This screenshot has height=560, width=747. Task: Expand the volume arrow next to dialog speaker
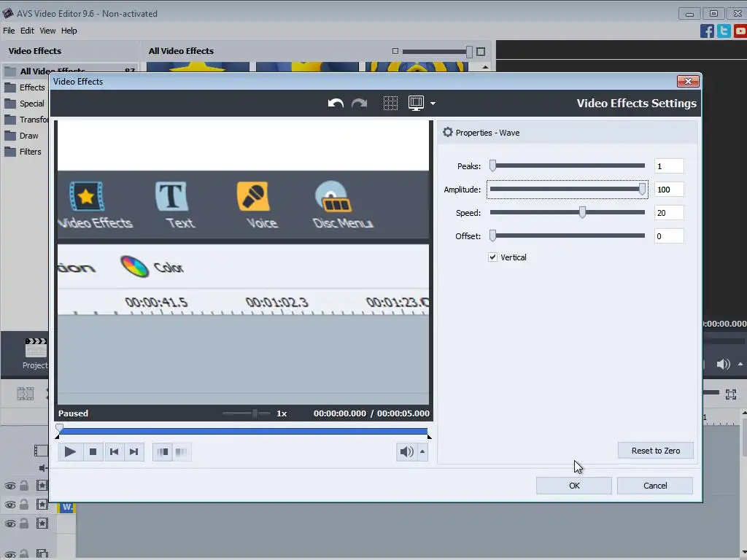click(422, 451)
